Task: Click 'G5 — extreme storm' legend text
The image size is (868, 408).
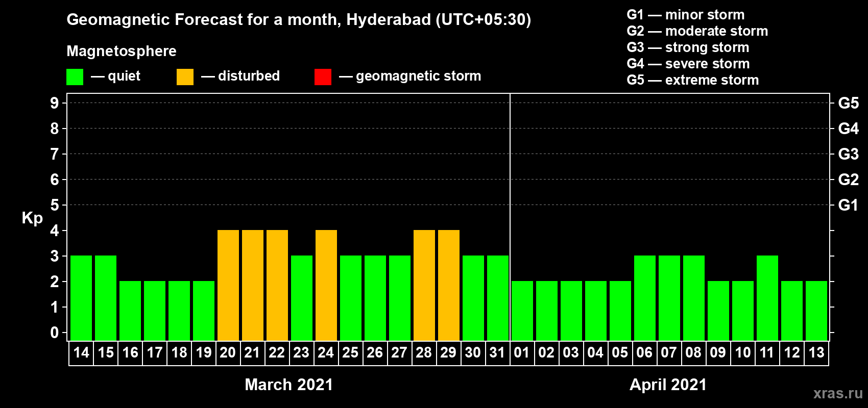Action: point(693,80)
